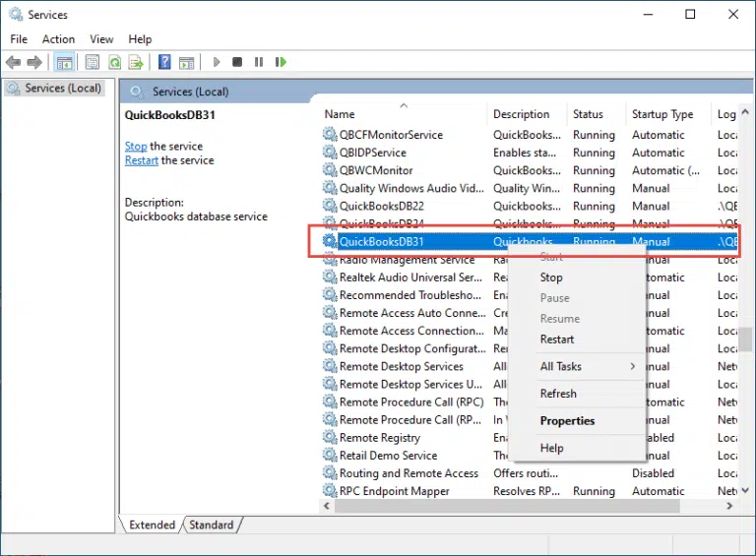Open the Action menu
Image resolution: width=756 pixels, height=556 pixels.
pos(58,39)
